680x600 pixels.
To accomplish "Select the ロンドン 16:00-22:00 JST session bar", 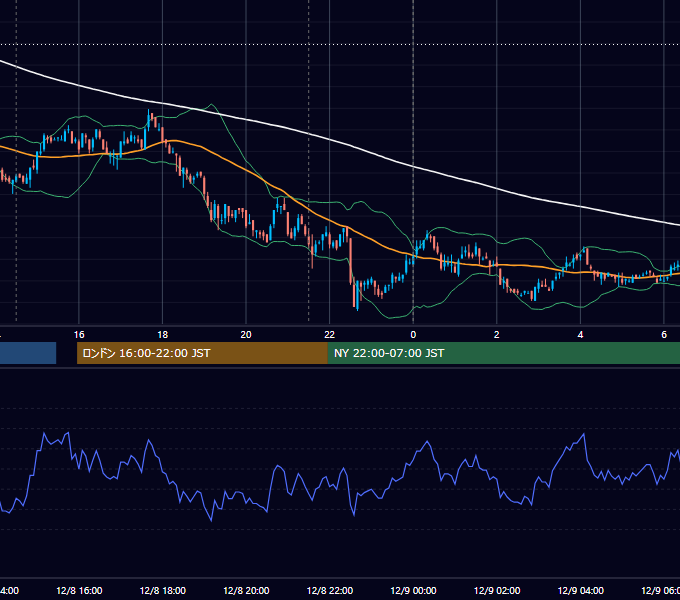I will click(202, 353).
